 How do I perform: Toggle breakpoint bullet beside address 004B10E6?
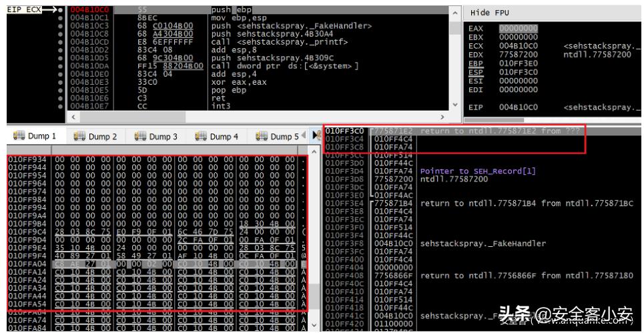point(61,98)
